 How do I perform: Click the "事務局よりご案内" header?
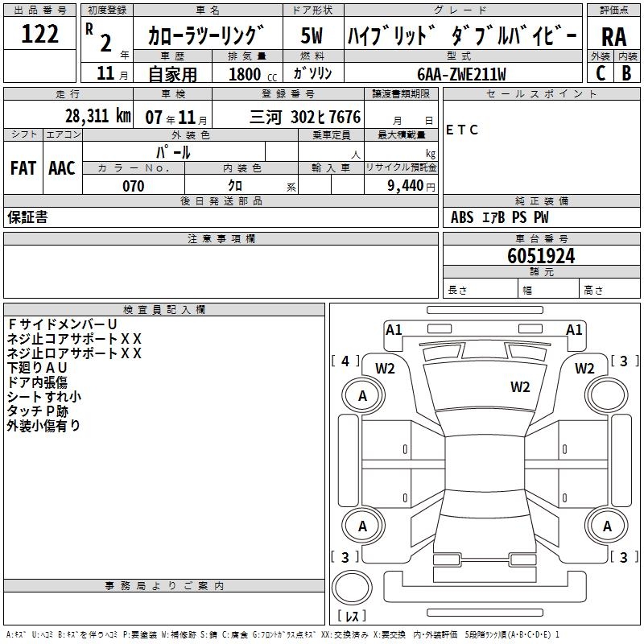164,586
